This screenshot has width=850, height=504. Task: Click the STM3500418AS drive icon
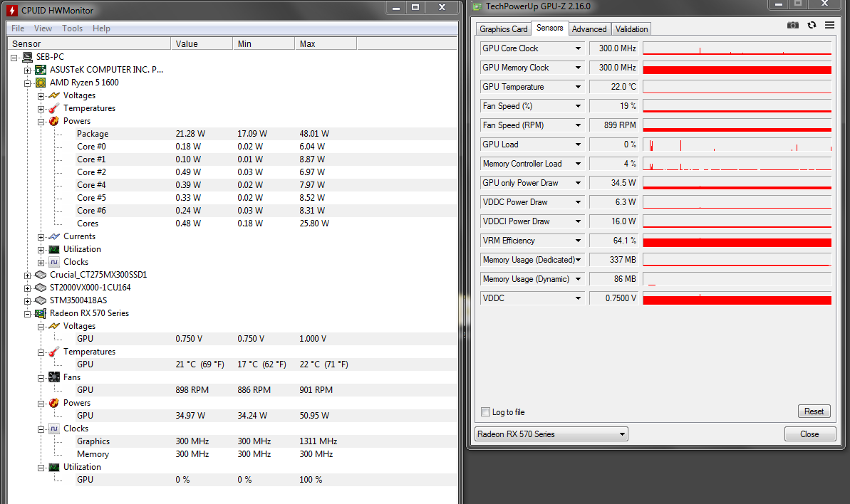coord(41,300)
